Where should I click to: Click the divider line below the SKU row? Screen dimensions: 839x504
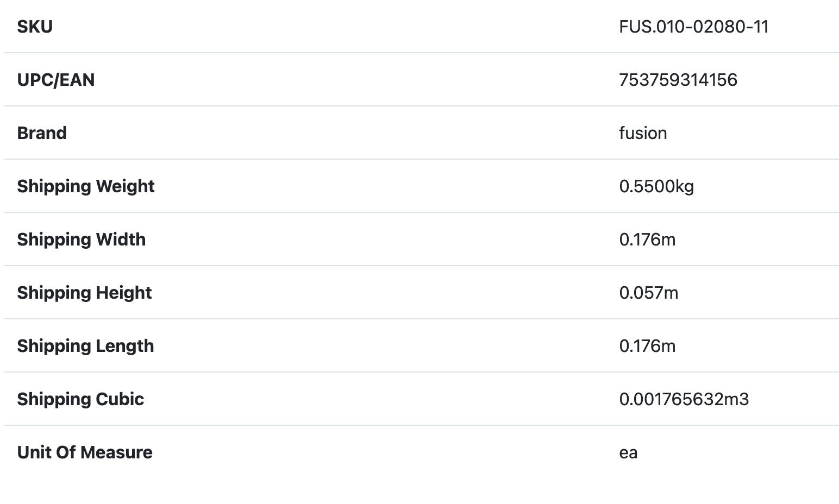[421, 53]
